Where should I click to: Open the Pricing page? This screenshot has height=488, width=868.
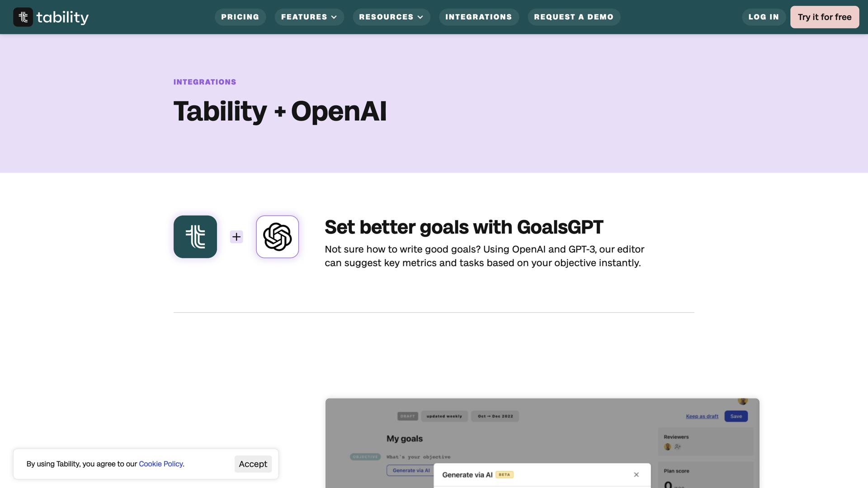[x=240, y=17]
